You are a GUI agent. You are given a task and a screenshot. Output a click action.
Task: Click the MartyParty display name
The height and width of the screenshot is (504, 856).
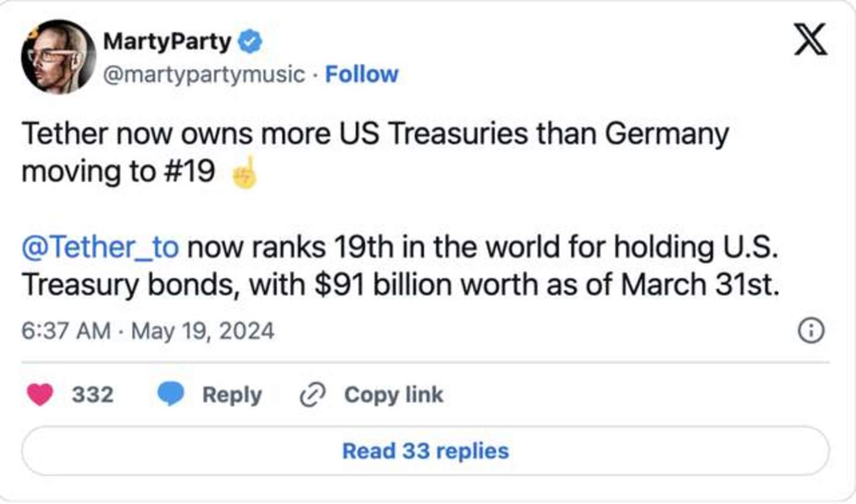167,41
